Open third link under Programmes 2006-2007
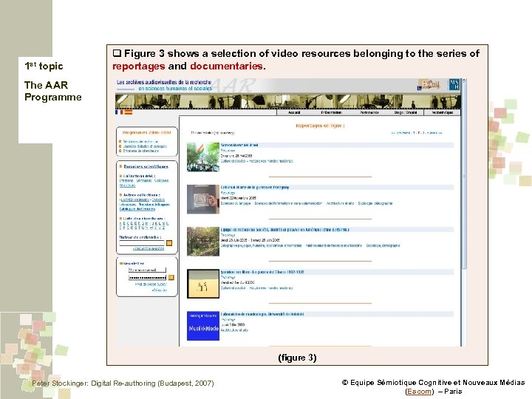Screen dimensions: 532x399 [x=141, y=151]
